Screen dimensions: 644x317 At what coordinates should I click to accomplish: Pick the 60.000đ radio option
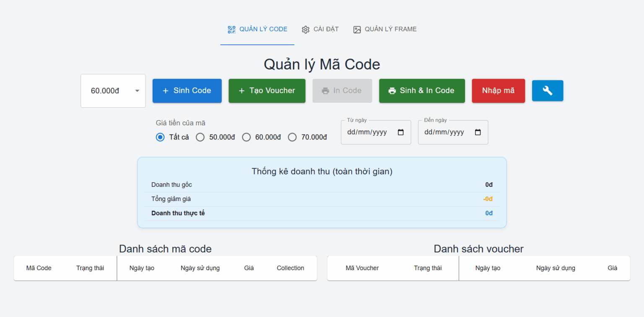247,137
